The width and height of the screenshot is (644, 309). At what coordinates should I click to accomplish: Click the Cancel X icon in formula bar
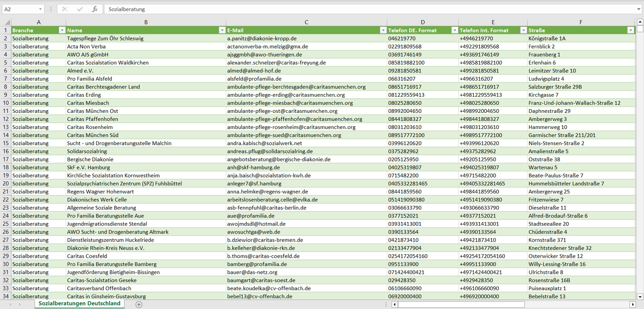tap(65, 9)
